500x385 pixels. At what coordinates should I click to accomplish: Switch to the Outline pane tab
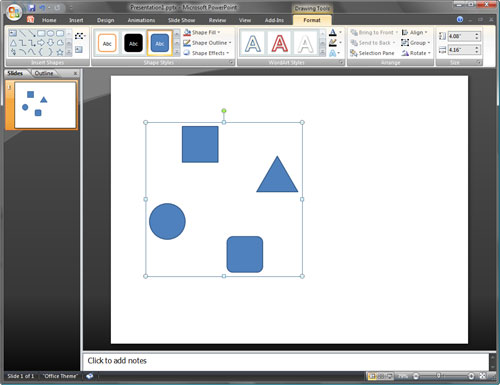click(x=44, y=73)
